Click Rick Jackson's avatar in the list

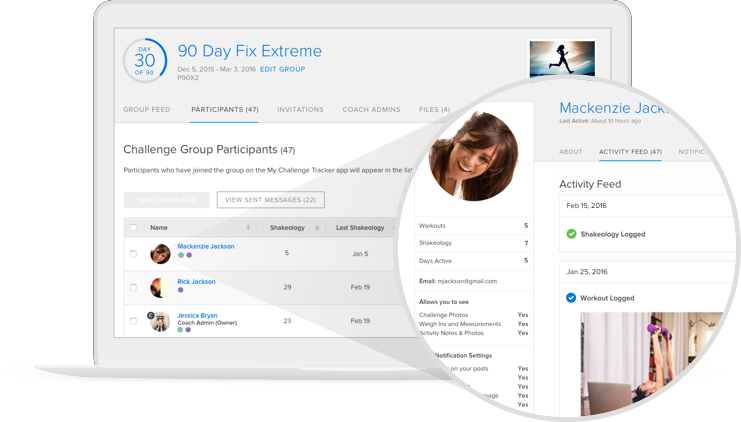point(160,287)
